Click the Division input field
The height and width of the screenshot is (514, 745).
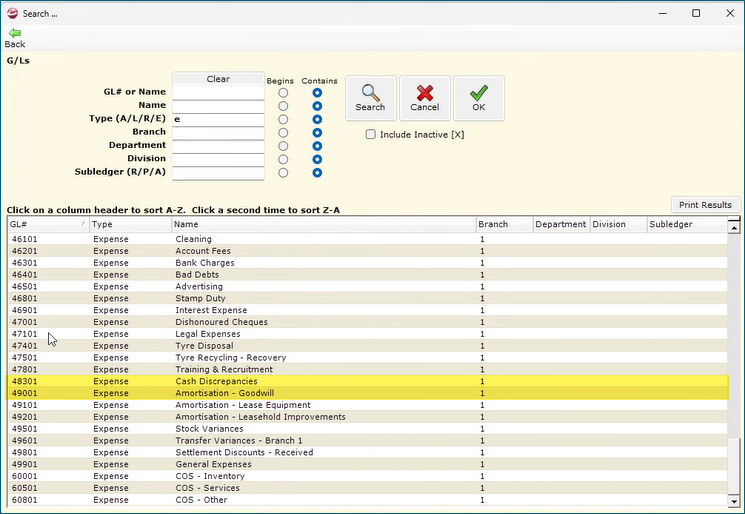(218, 159)
